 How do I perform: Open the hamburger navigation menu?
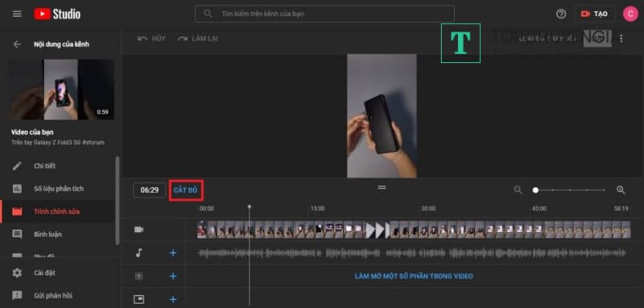[x=17, y=14]
